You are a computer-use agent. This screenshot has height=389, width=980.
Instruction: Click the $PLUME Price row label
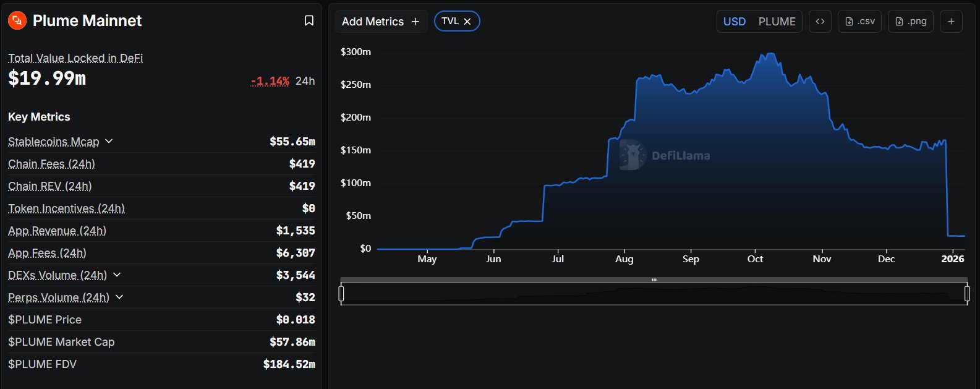click(x=45, y=320)
